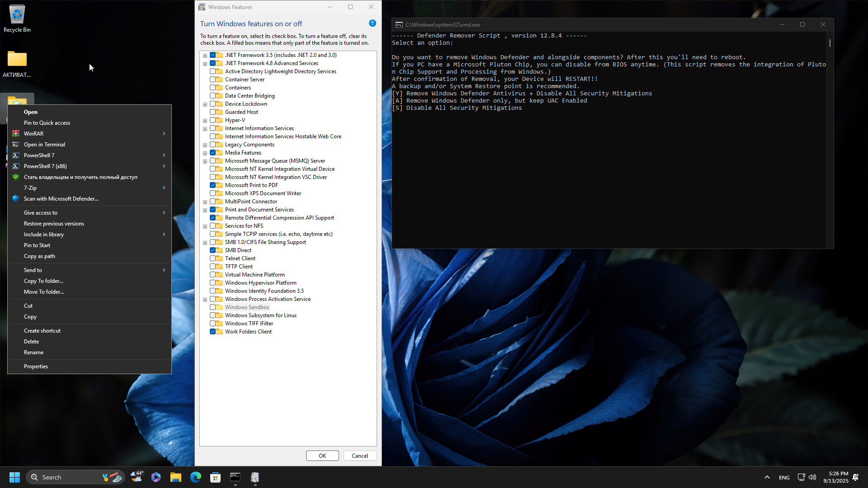Image resolution: width=868 pixels, height=488 pixels.
Task: Click the folder icon beside SMB Direct
Action: [219, 250]
